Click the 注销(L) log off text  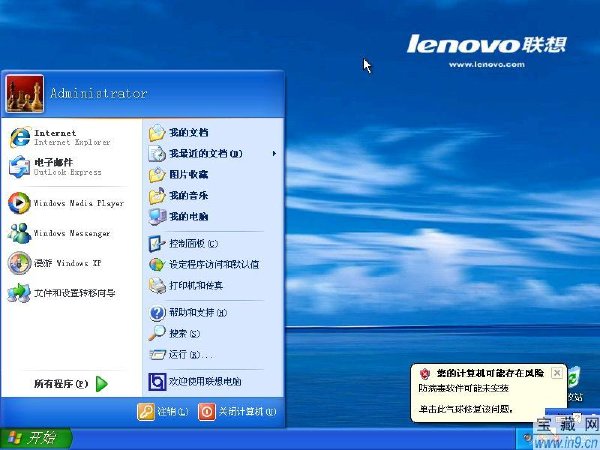[173, 412]
